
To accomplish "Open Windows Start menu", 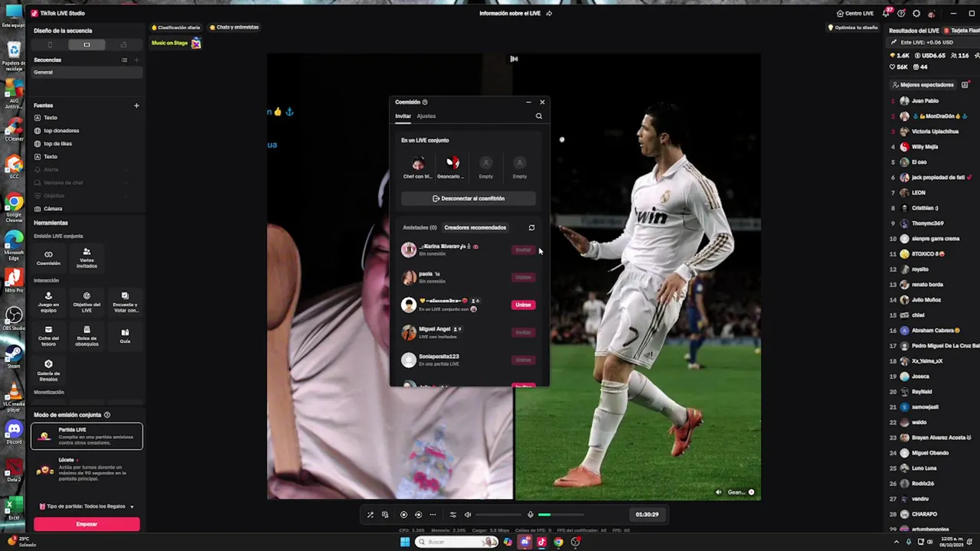I will pyautogui.click(x=405, y=542).
